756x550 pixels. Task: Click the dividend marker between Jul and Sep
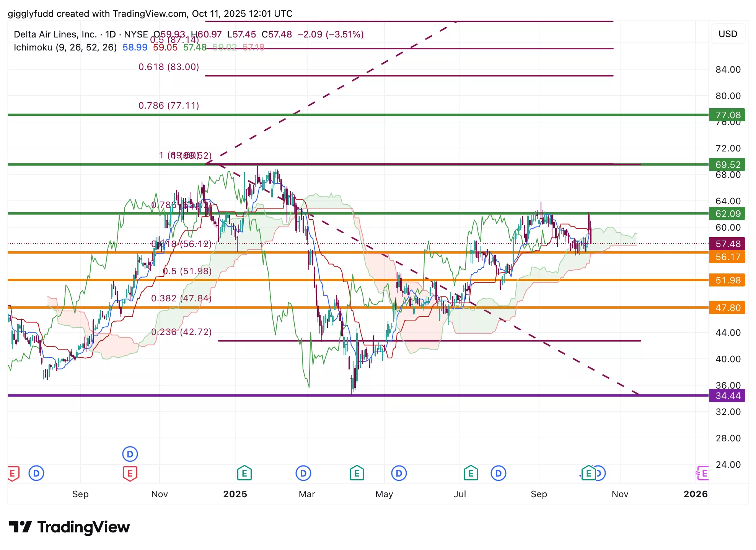498,474
